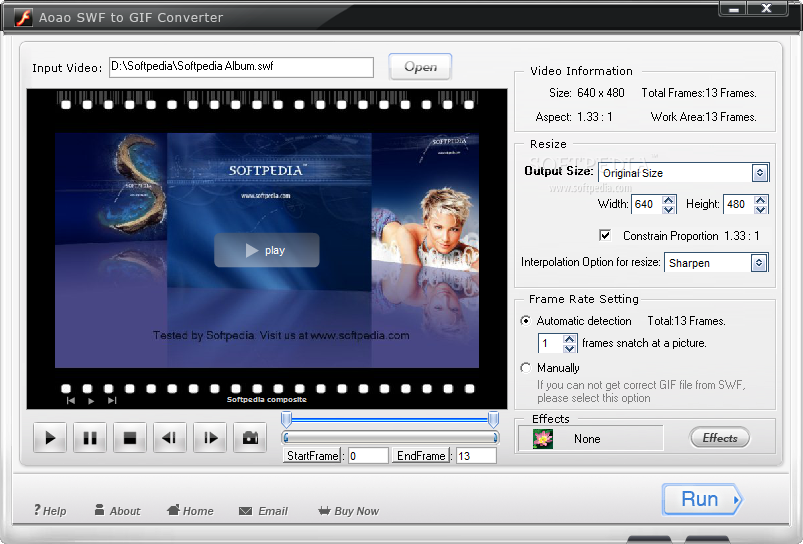Screen dimensions: 803x544
Task: Open the Effects dialog button
Action: [720, 438]
